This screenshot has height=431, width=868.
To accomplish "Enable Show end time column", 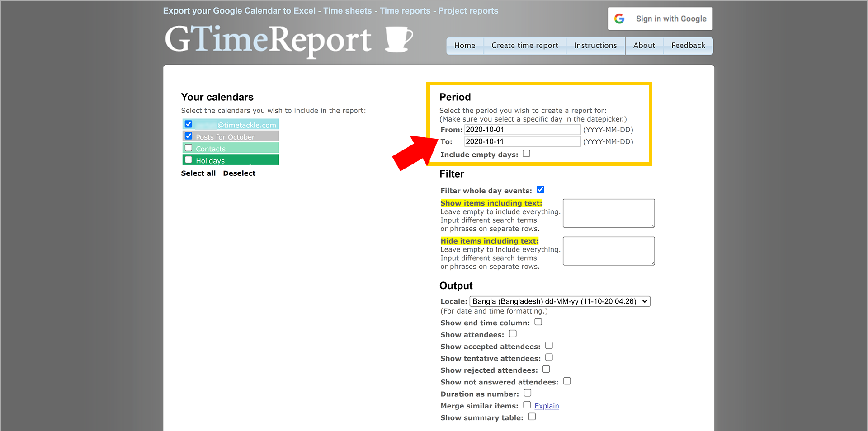I will pos(538,322).
